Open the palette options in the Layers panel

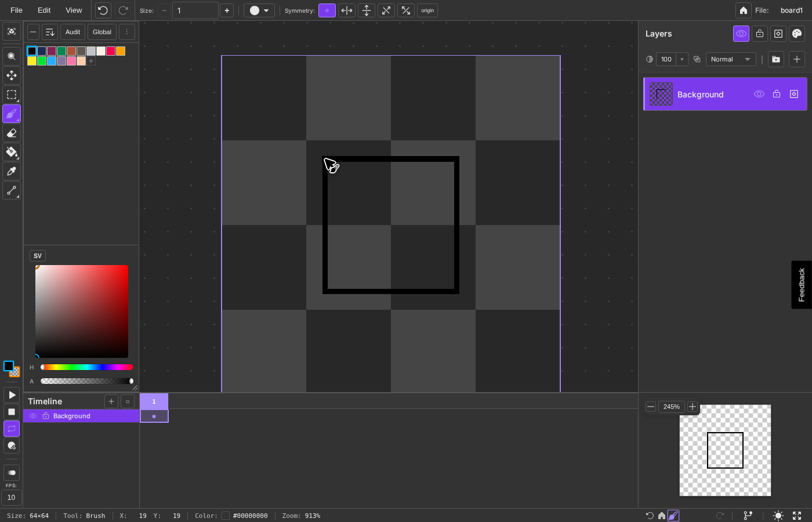click(x=797, y=34)
